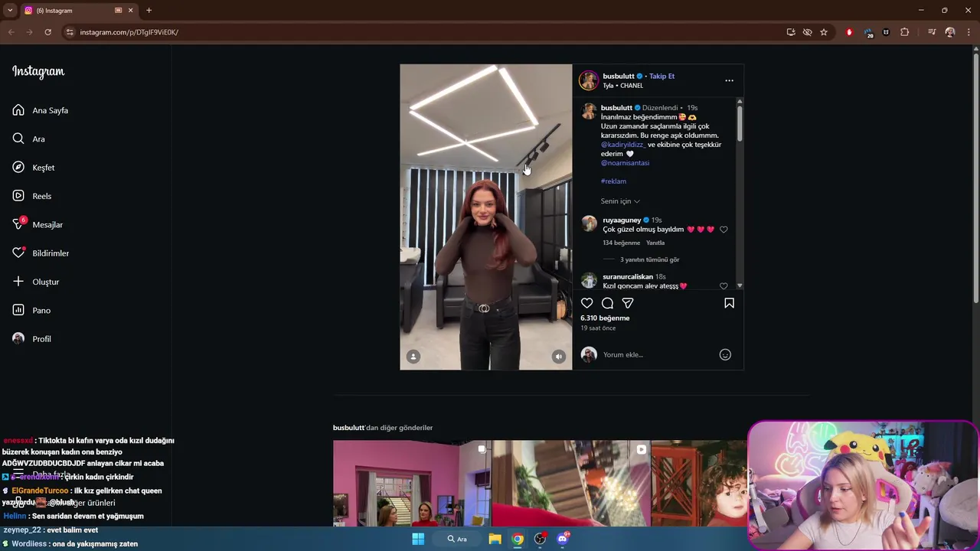Open the Ara search item
The image size is (980, 551).
point(29,139)
